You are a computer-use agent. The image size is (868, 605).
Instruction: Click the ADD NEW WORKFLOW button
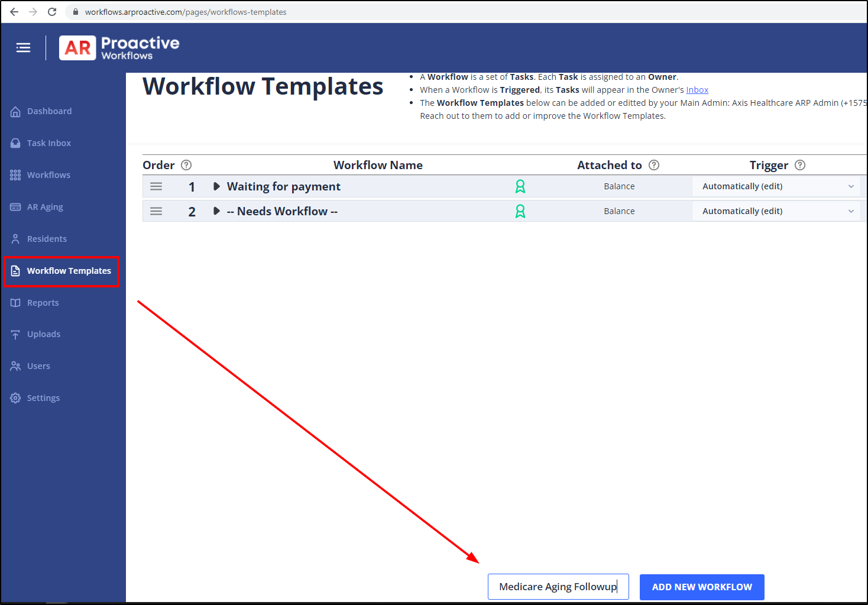pyautogui.click(x=702, y=587)
